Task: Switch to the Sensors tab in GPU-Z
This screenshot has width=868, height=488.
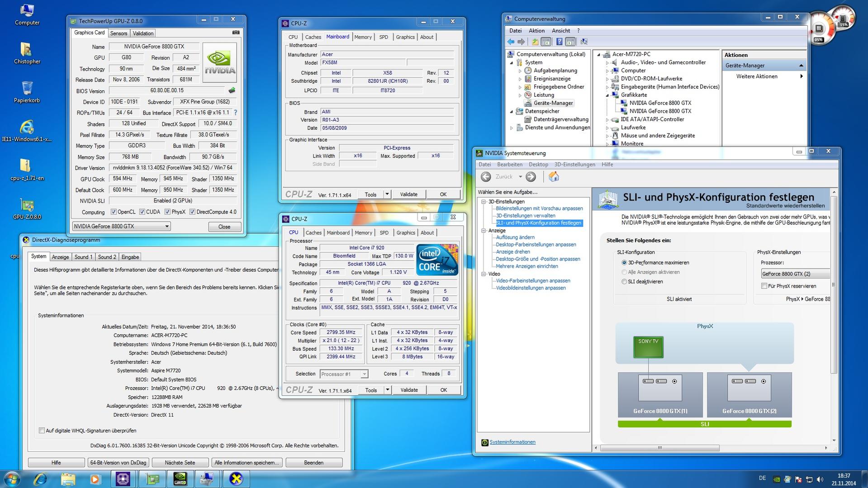Action: coord(119,33)
